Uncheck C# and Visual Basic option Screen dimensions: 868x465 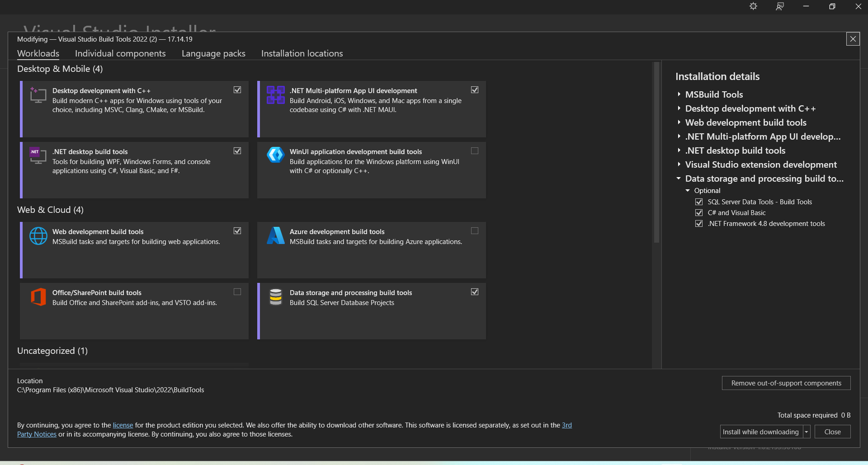(x=699, y=213)
